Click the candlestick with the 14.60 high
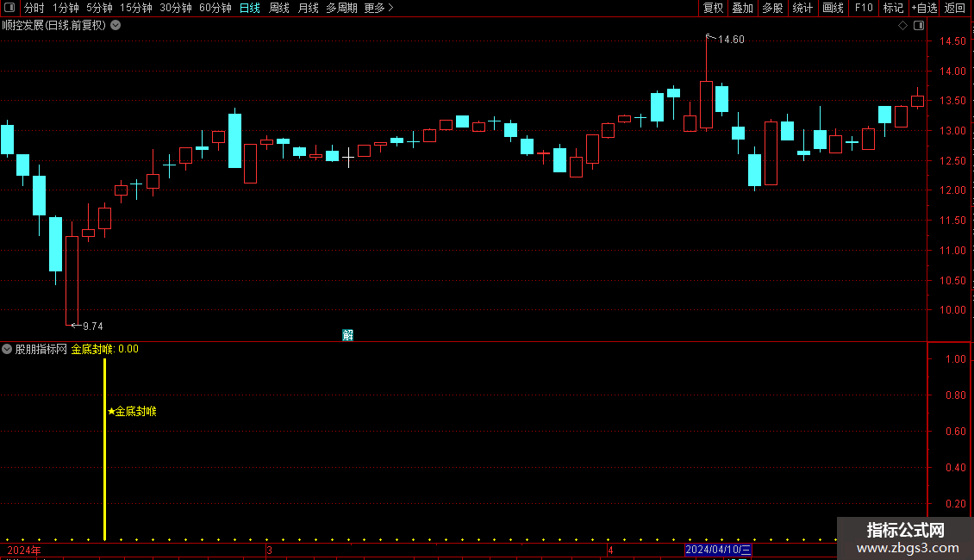The image size is (974, 560). [706, 83]
